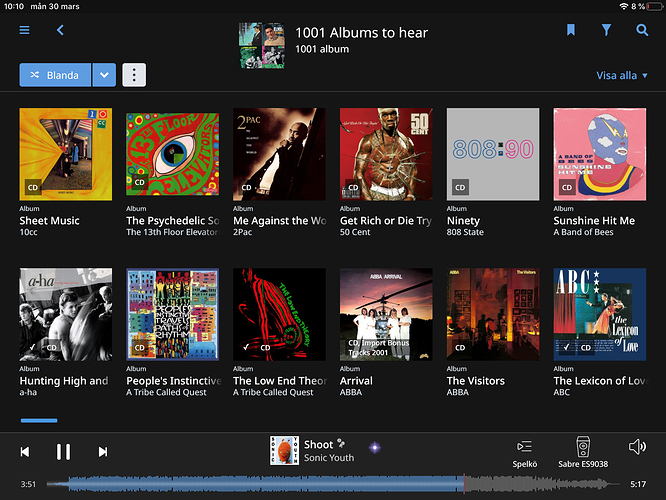The image size is (666, 500).
Task: Click the red waveform playhead marker
Action: coord(464,484)
